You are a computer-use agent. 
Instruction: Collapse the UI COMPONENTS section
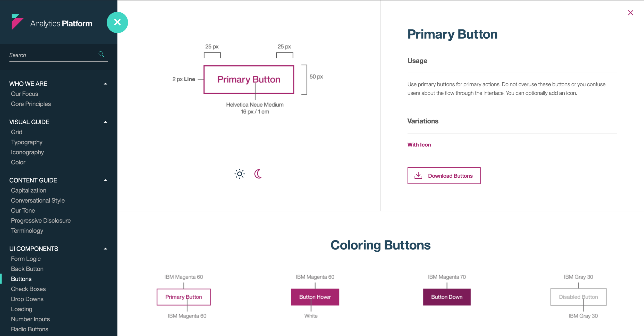(x=105, y=249)
